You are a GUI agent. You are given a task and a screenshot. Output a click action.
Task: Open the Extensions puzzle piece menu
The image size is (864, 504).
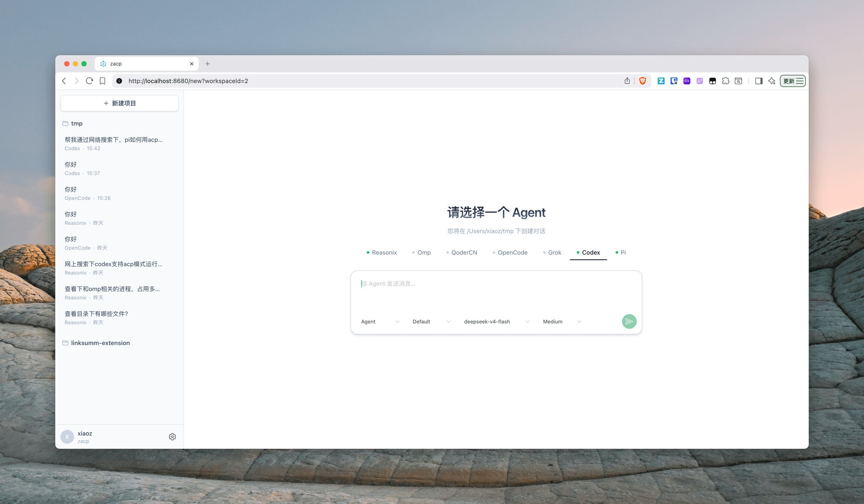(726, 81)
